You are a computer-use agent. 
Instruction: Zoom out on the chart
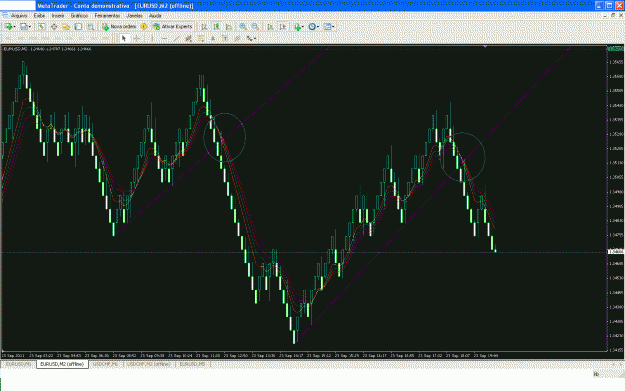[x=255, y=27]
